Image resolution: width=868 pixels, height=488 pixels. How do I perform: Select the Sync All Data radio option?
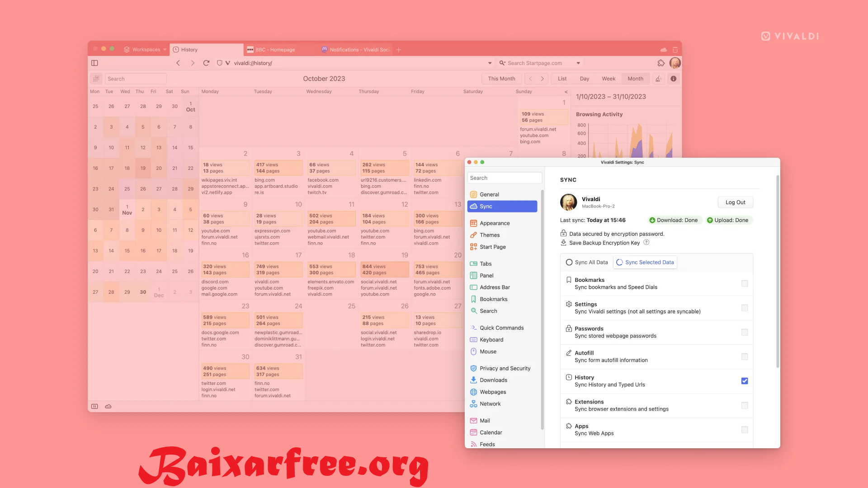(x=587, y=262)
